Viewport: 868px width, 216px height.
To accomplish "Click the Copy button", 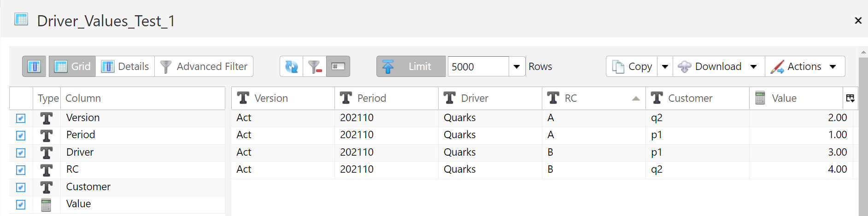I will pyautogui.click(x=632, y=66).
